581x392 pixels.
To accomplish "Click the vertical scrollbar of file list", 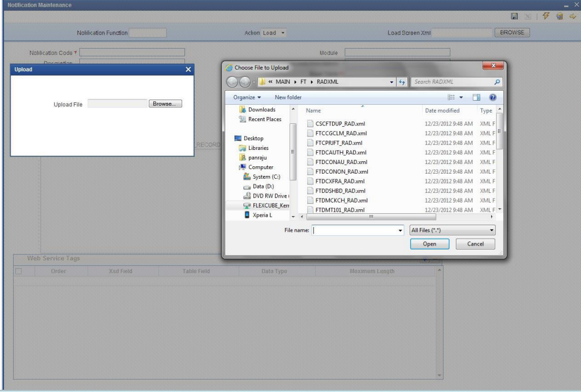I will click(x=500, y=131).
